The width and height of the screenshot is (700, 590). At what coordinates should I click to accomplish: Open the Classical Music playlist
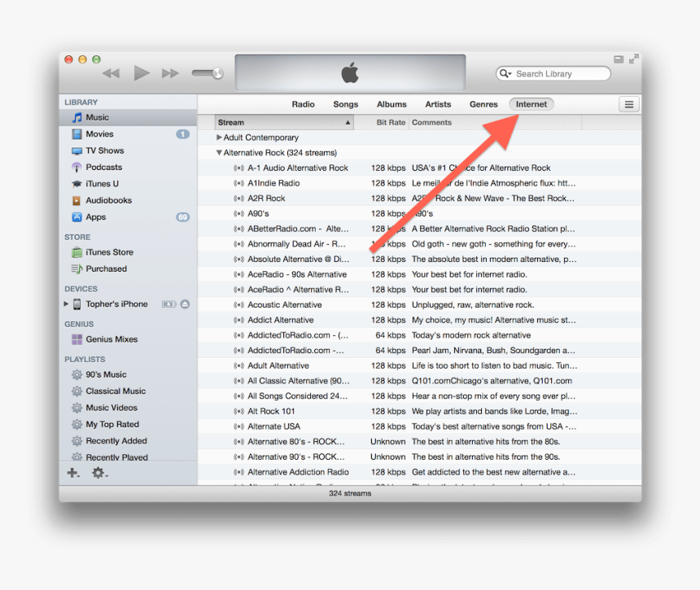click(128, 391)
